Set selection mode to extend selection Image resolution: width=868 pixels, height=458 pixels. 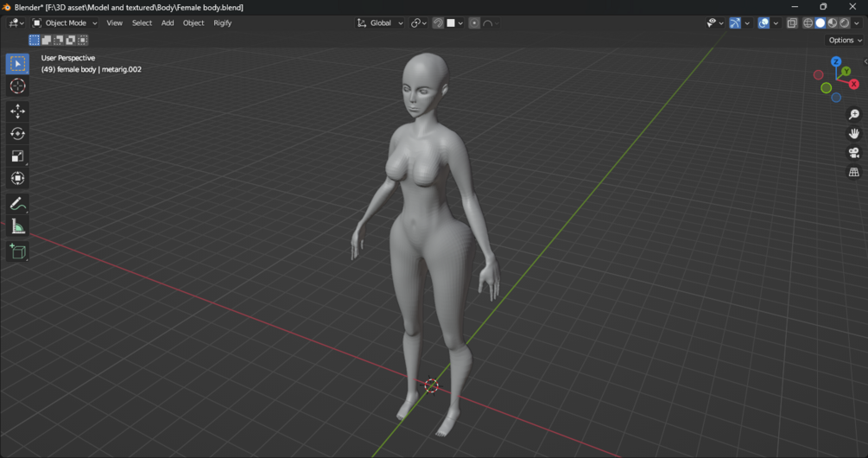point(47,40)
